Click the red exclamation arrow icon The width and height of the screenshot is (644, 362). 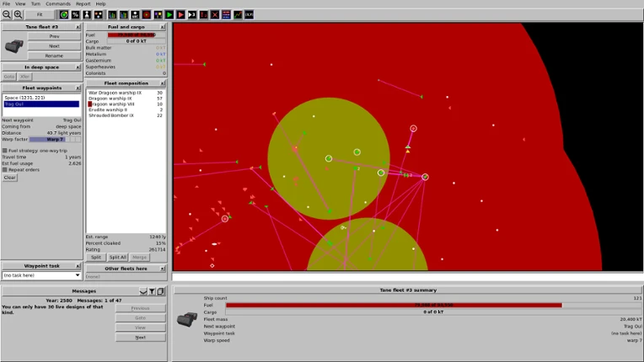click(x=204, y=15)
